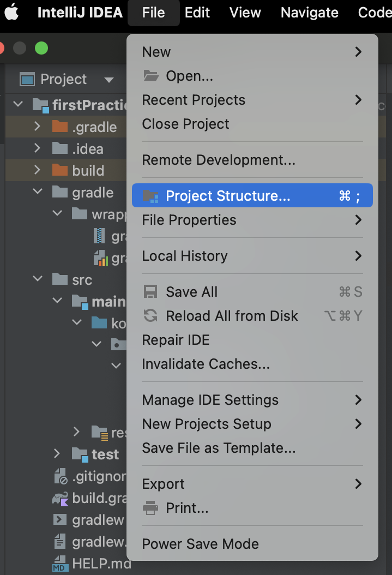The image size is (392, 575).
Task: Choose Invalidate Caches...
Action: tap(252, 364)
